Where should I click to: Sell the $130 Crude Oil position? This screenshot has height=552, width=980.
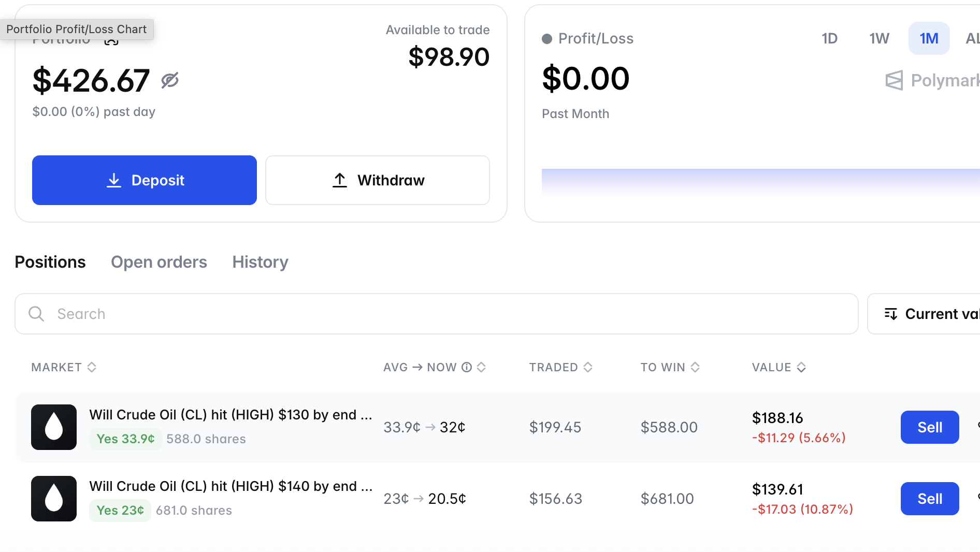tap(930, 427)
